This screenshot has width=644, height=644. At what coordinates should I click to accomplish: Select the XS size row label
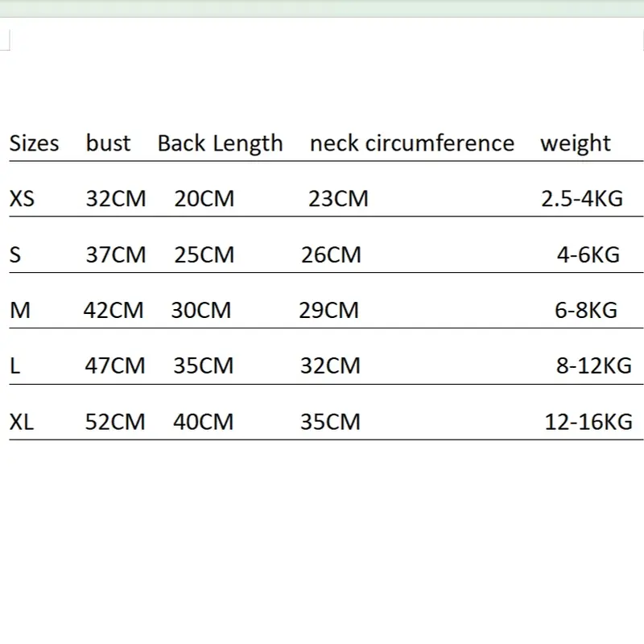pos(22,198)
